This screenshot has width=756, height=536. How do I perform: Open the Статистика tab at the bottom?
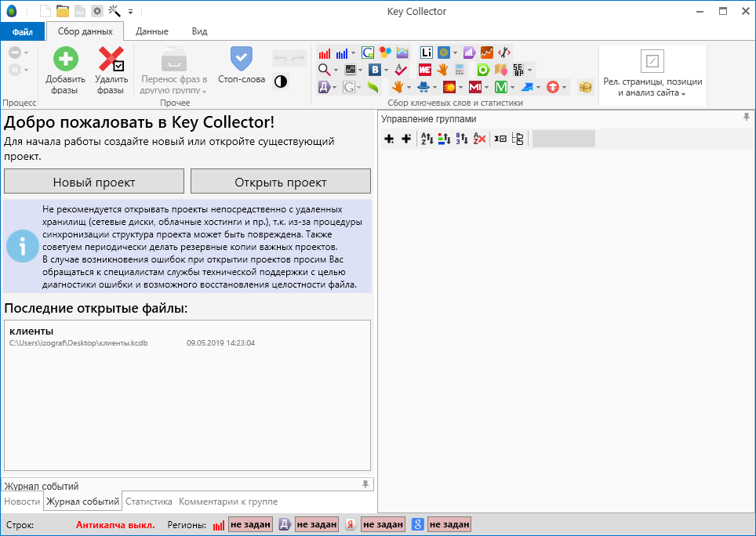point(149,502)
